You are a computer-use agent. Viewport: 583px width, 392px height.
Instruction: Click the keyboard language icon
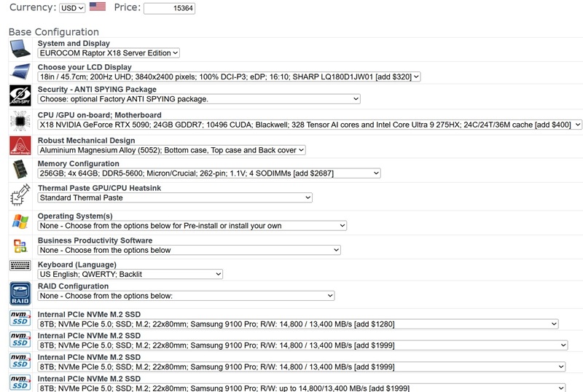(x=20, y=266)
